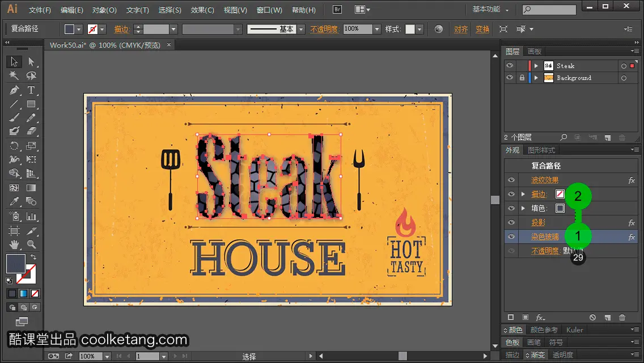
Task: Select the Zoom tool
Action: point(31,244)
